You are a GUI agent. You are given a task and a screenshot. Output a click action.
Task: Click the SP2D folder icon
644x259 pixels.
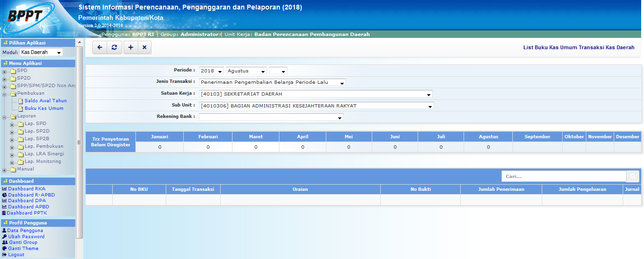click(x=13, y=78)
